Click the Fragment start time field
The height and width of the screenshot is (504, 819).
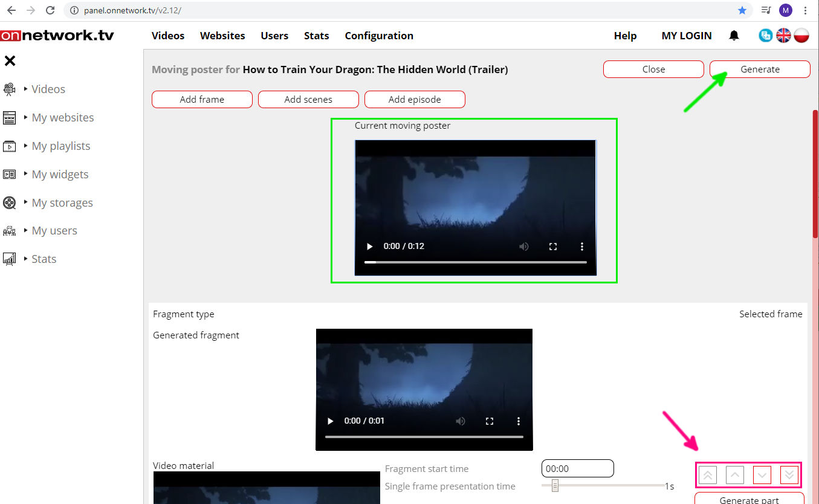(x=578, y=468)
